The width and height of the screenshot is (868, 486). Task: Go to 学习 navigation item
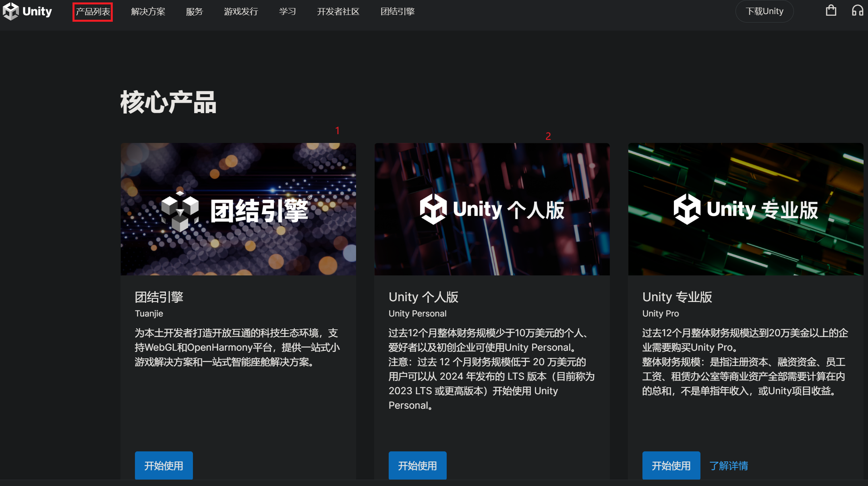pos(287,12)
